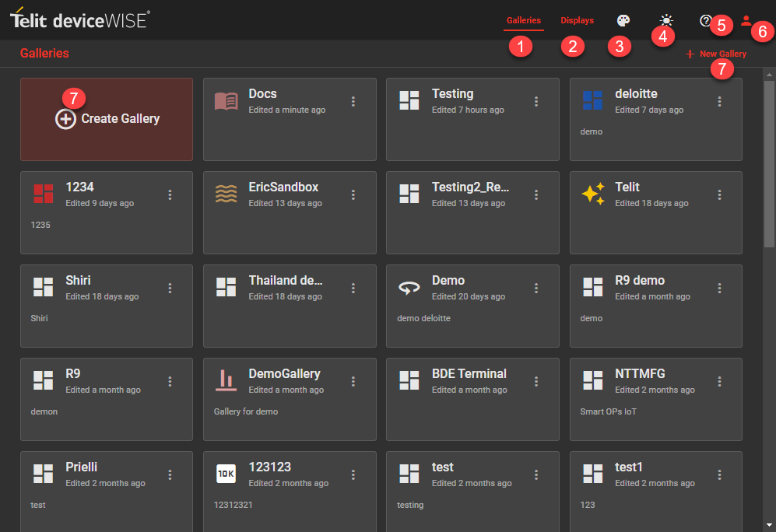Click the blue deloitte gallery icon
The image size is (776, 532).
click(x=592, y=100)
